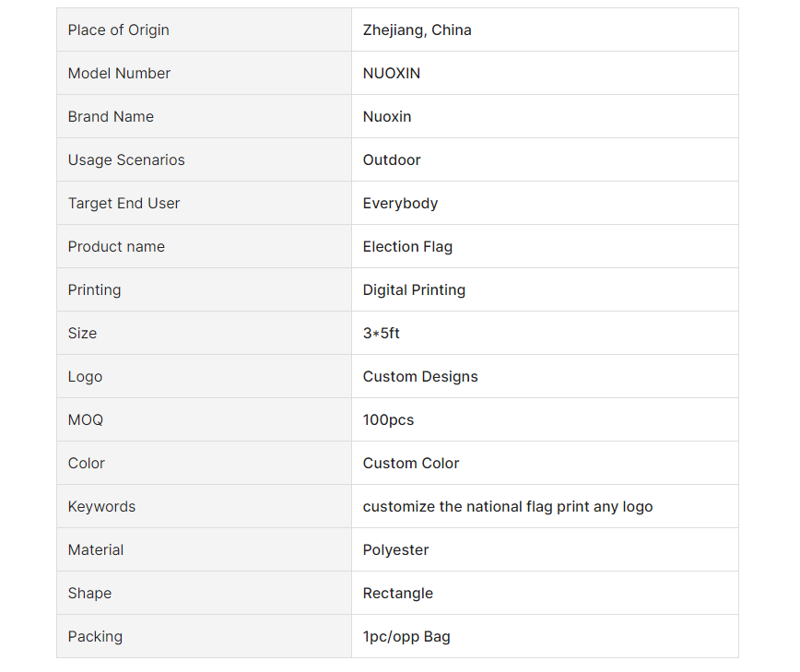The height and width of the screenshot is (672, 800).
Task: Select the '1pc/opp Bag' packing value
Action: click(406, 637)
